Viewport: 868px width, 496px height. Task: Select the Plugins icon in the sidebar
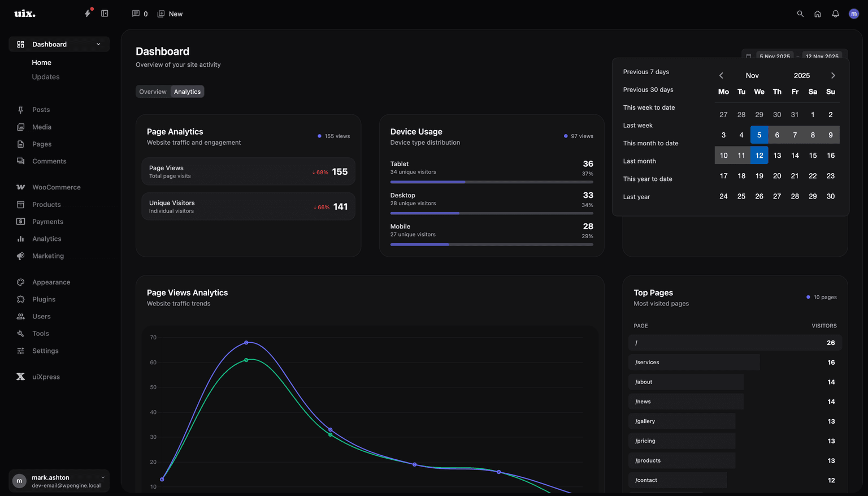pos(20,299)
